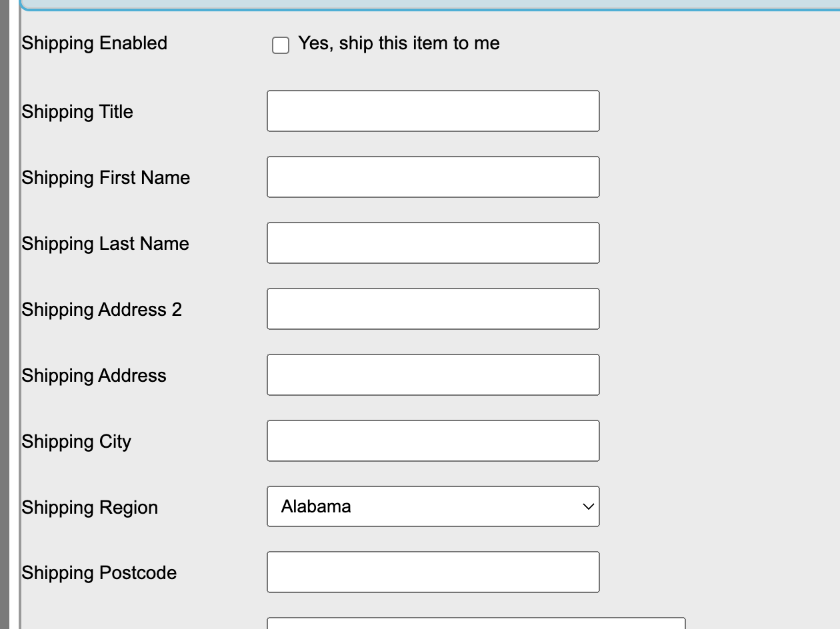Click the "Shipping Postcode" label text
The height and width of the screenshot is (629, 840).
click(99, 573)
